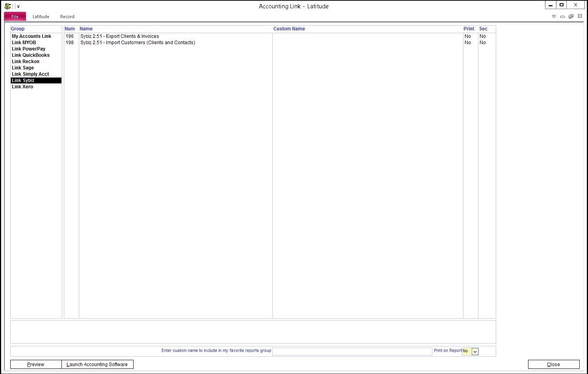Open the File menu tab
588x374 pixels.
15,17
